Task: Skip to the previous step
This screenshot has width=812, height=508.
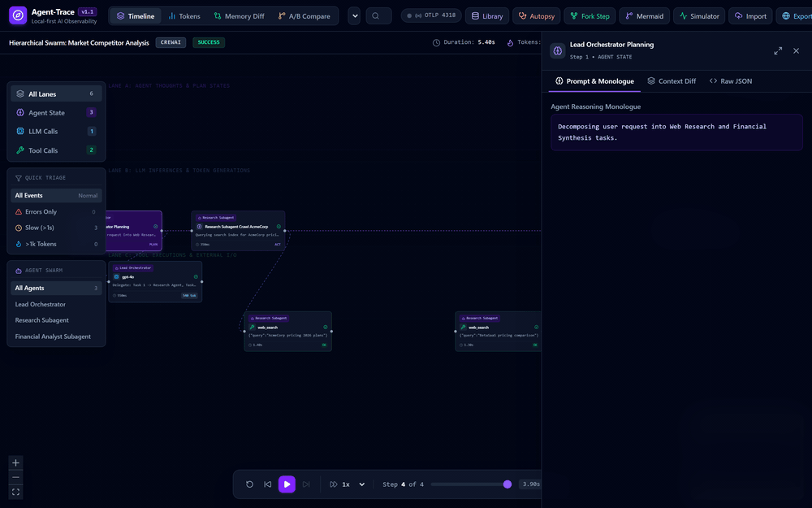Action: (x=268, y=484)
